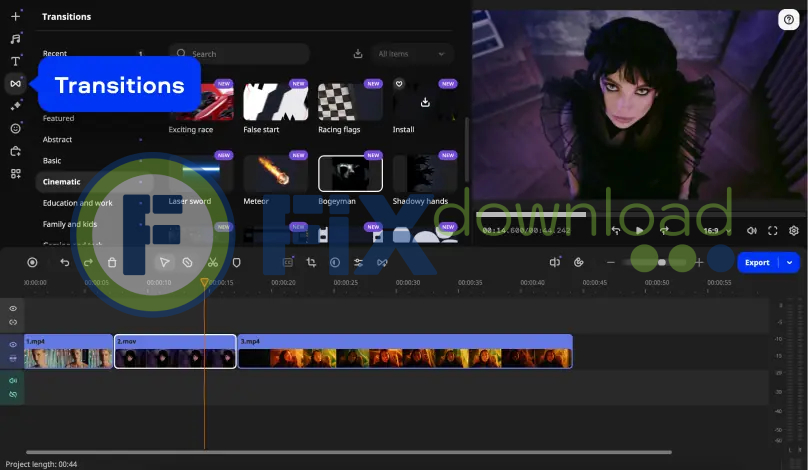Toggle visibility of the upper overlay track
Viewport: 808px width, 470px height.
coord(13,309)
